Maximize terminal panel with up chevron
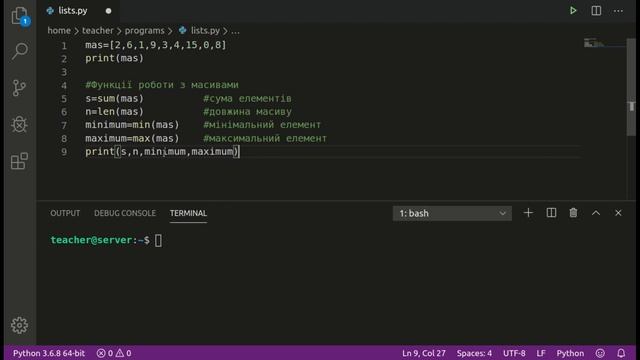This screenshot has width=640, height=360. 596,213
